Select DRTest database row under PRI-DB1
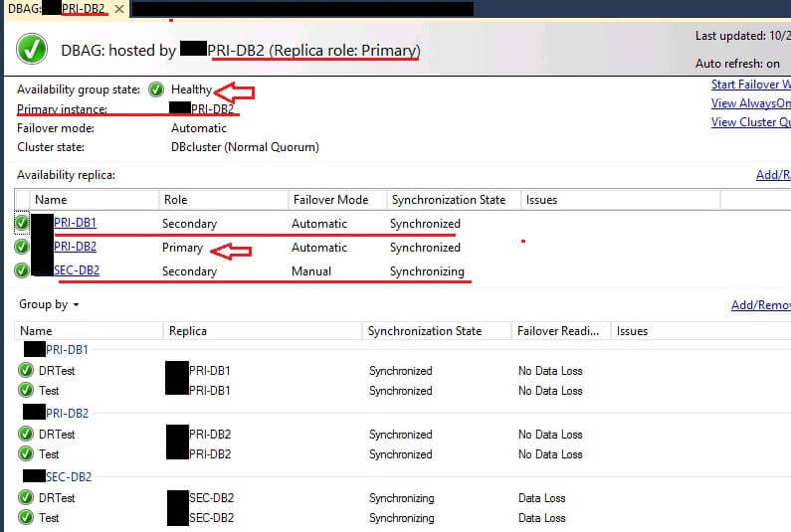The width and height of the screenshot is (791, 532). (x=404, y=371)
